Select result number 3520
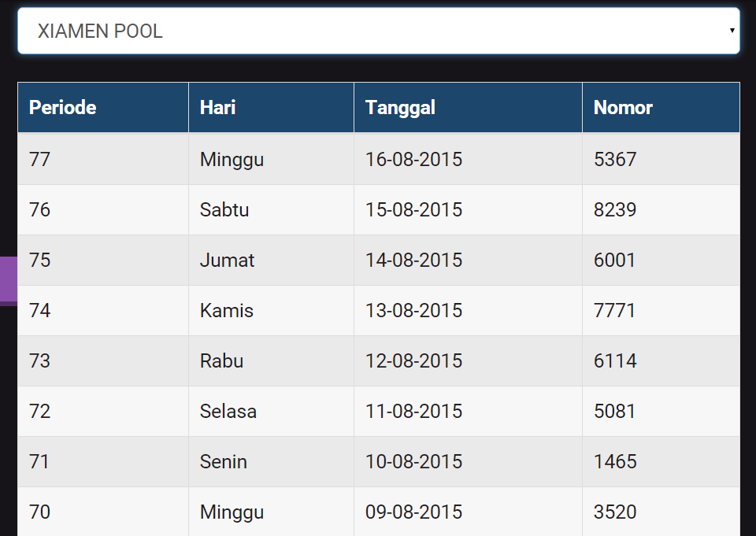The width and height of the screenshot is (756, 536). [615, 512]
